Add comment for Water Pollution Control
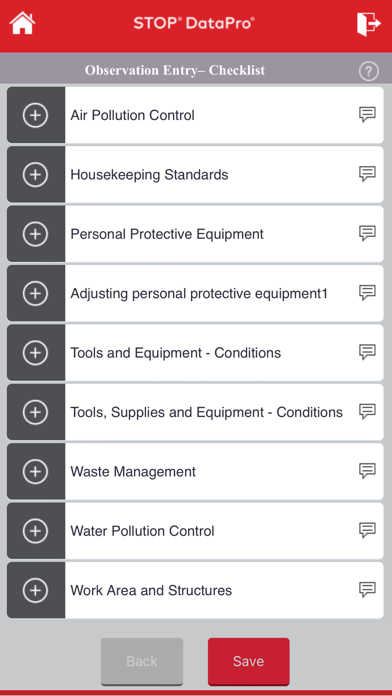 click(x=367, y=530)
